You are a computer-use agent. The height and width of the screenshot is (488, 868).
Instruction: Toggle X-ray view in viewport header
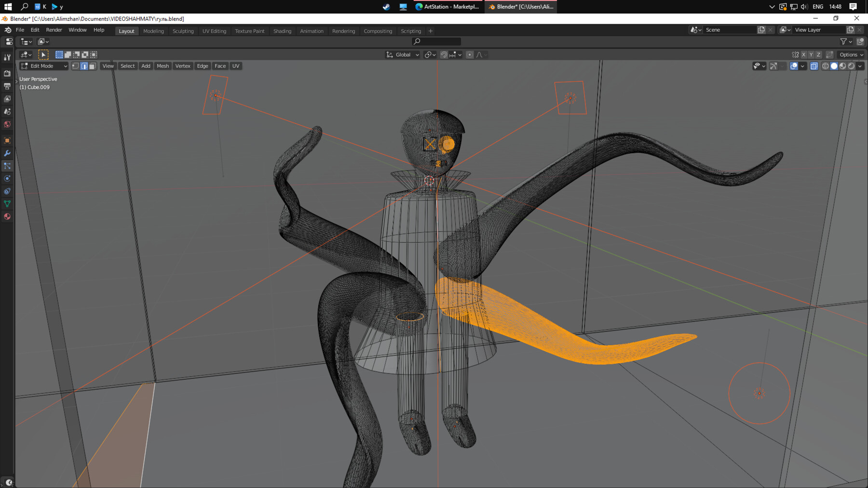pyautogui.click(x=814, y=66)
